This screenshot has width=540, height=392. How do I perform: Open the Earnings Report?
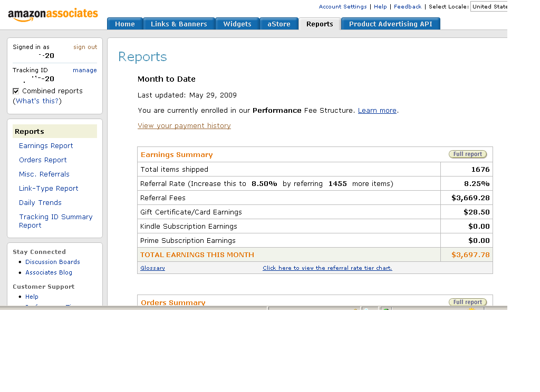point(46,145)
